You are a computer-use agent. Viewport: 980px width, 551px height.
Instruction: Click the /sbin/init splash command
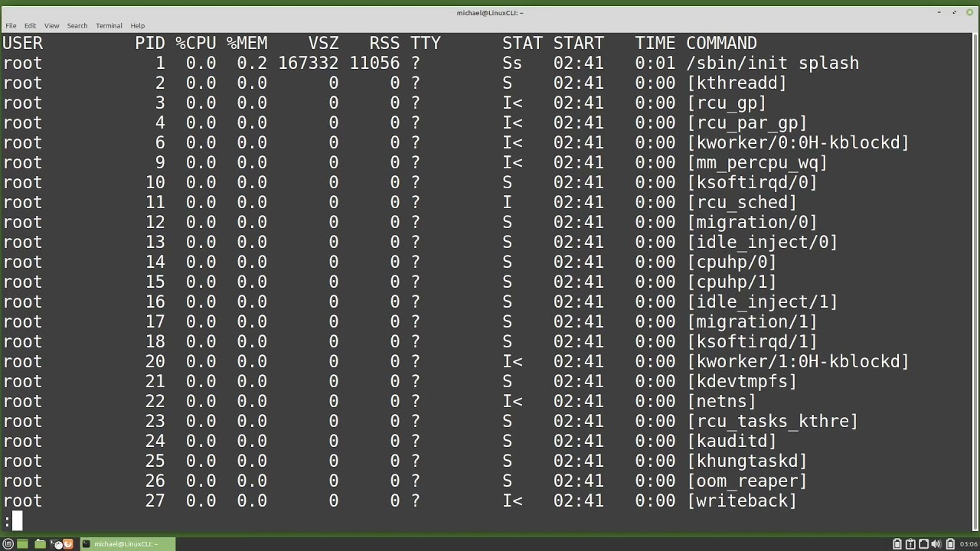point(773,63)
